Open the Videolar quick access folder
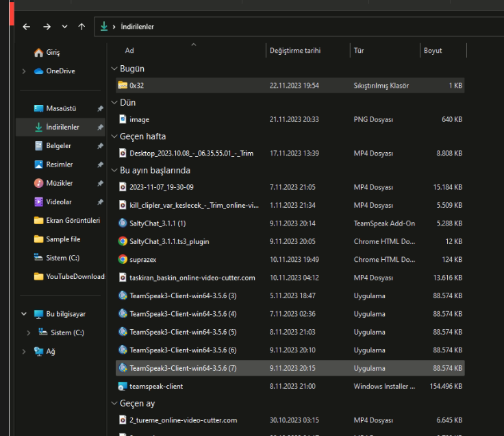This screenshot has height=436, width=504. point(58,202)
